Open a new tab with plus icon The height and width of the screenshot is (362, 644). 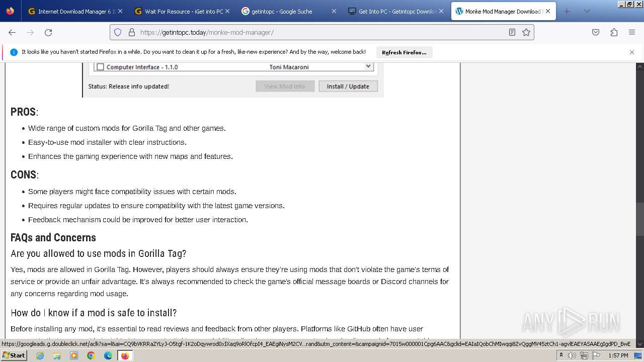coord(567,11)
